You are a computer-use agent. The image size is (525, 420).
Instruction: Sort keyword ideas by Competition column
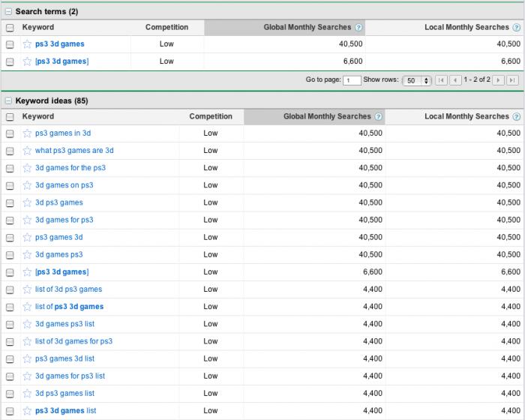(211, 116)
